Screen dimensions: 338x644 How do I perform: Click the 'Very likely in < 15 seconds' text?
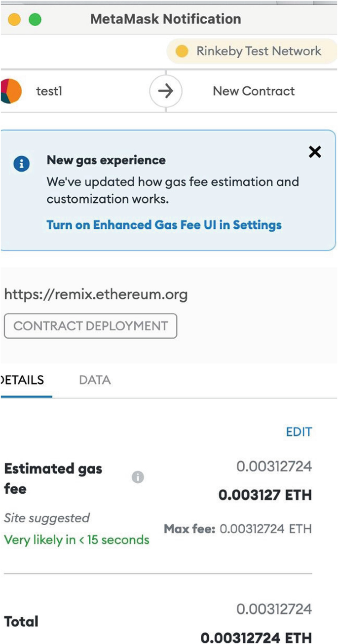point(76,539)
